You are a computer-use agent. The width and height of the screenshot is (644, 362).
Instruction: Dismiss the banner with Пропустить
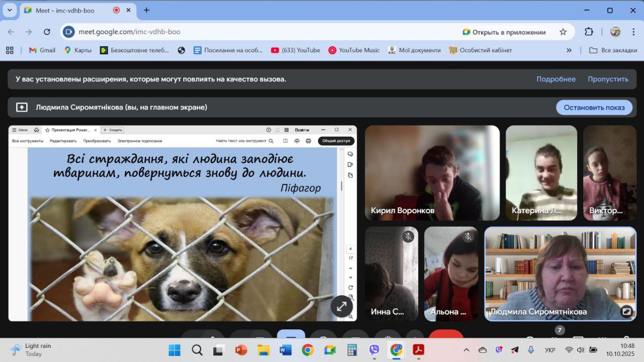pos(608,79)
